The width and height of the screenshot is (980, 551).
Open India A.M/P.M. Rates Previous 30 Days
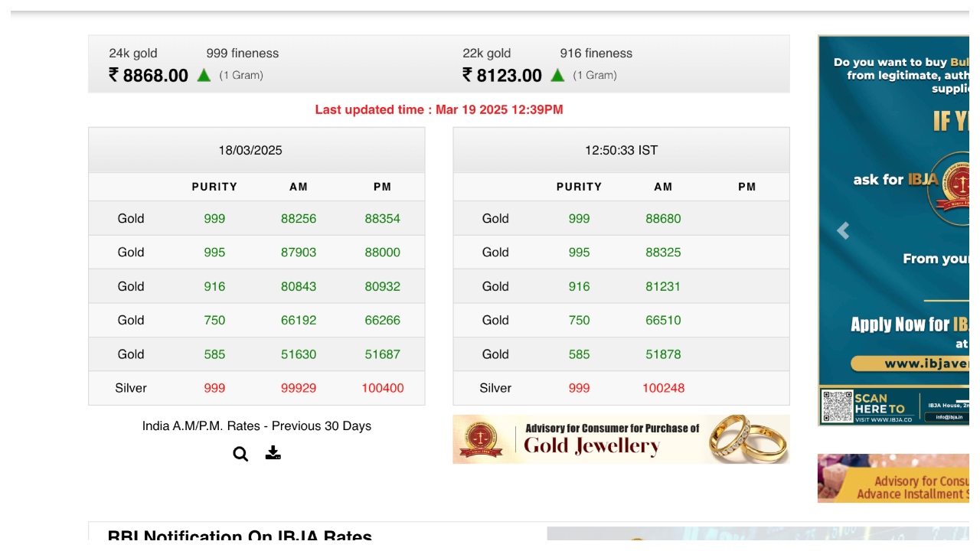[256, 426]
